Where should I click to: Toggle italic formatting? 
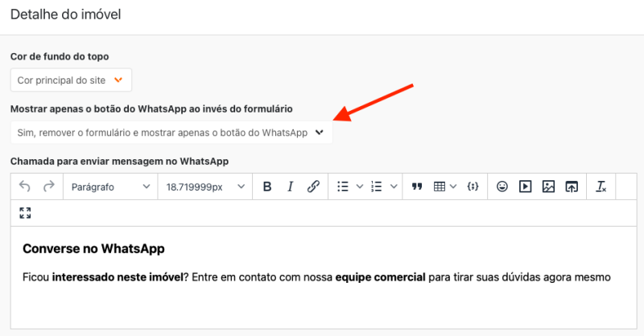(290, 186)
